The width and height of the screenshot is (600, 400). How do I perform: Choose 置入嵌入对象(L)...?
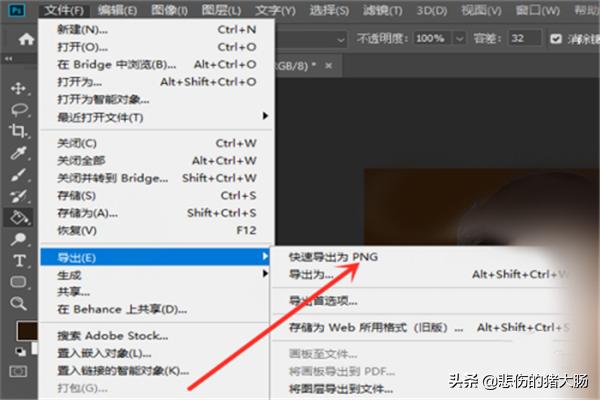157,353
